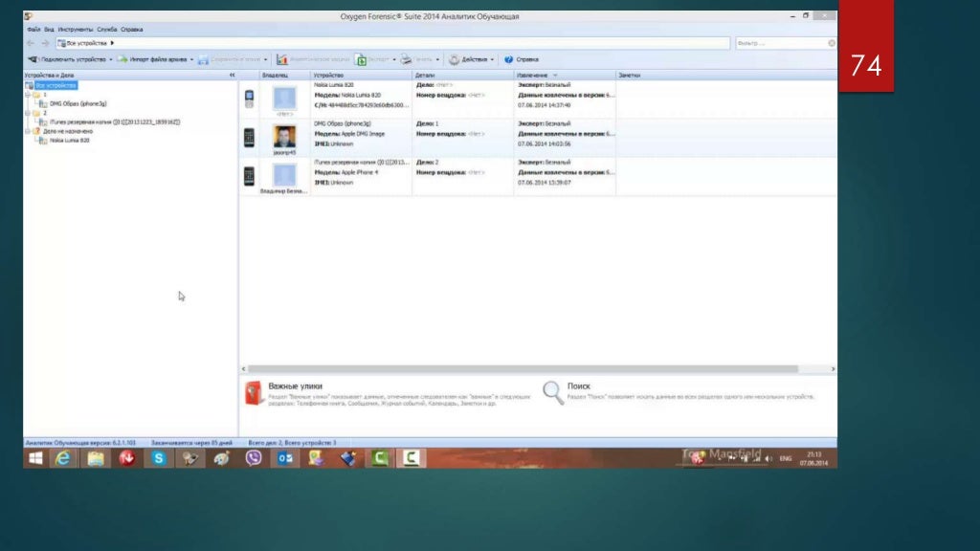Click the save (floppy disk) toolbar icon

pos(203,59)
